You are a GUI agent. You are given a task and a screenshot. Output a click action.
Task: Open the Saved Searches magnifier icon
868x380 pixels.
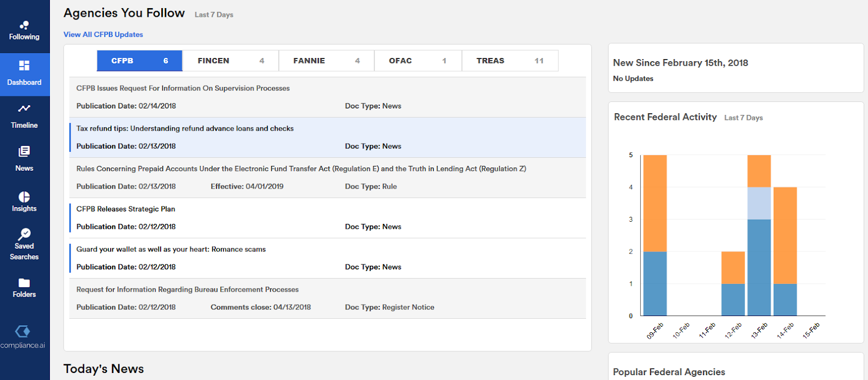[24, 234]
